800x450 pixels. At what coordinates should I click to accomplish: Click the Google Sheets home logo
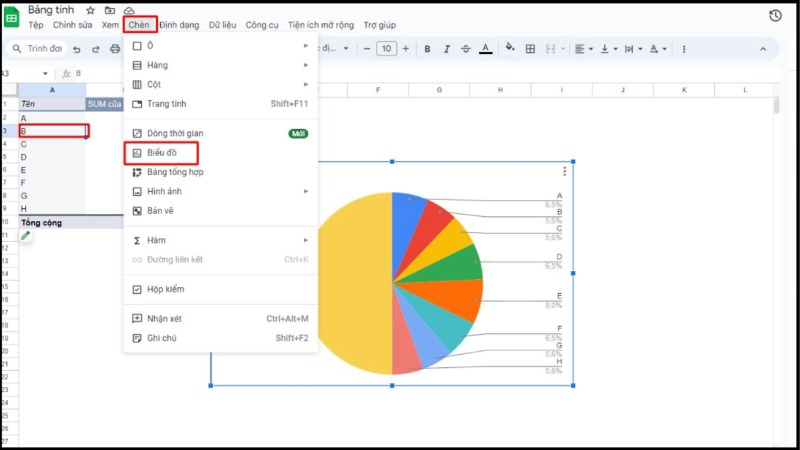coord(11,17)
